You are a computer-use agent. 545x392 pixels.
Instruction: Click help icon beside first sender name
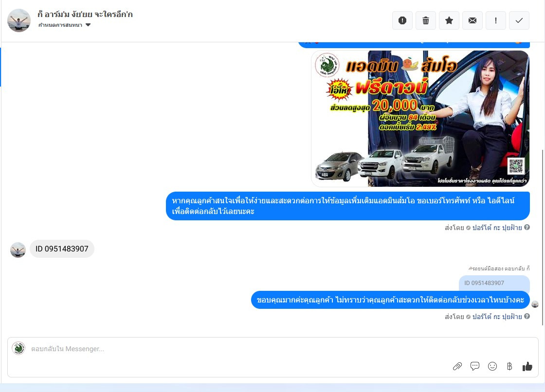click(527, 227)
